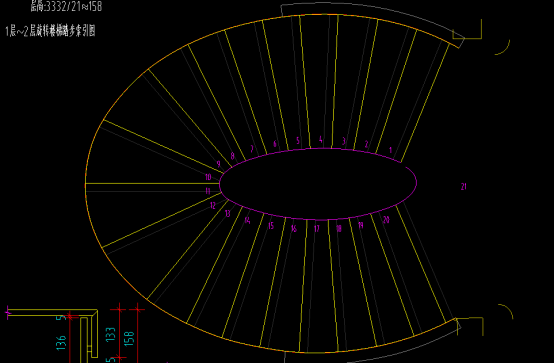Click the magenta step number 9 label
This screenshot has height=363, width=554.
coord(219,164)
